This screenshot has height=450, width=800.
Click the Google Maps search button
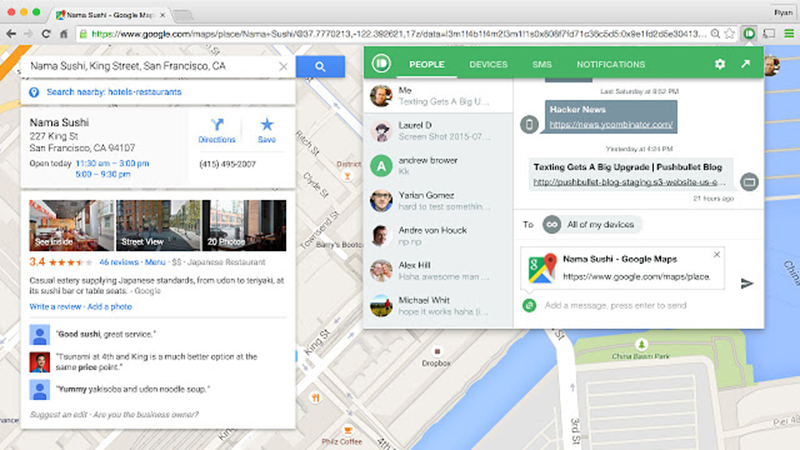(x=320, y=66)
